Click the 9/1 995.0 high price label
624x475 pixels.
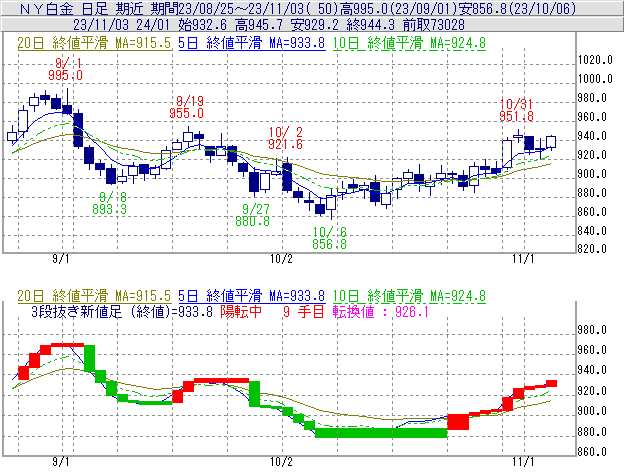coord(65,69)
